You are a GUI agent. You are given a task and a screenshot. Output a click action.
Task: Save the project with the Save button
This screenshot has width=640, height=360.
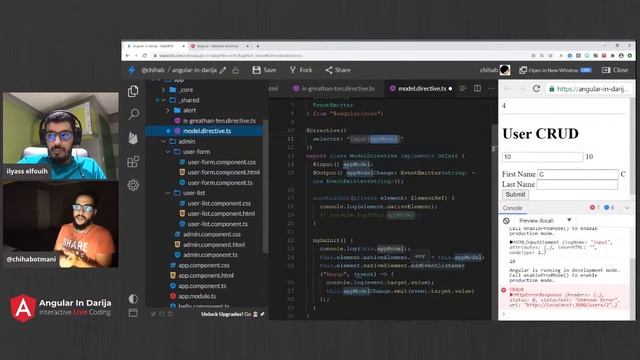coord(264,70)
